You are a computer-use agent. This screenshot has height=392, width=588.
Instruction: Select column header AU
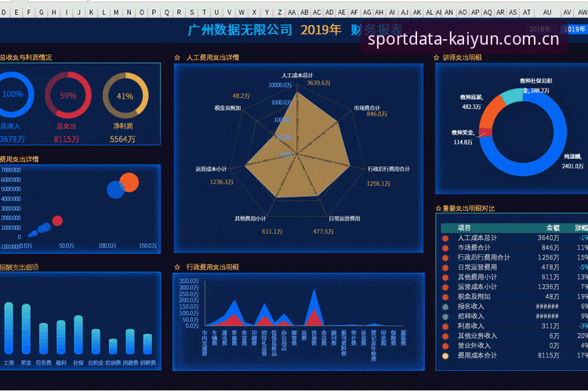point(547,13)
